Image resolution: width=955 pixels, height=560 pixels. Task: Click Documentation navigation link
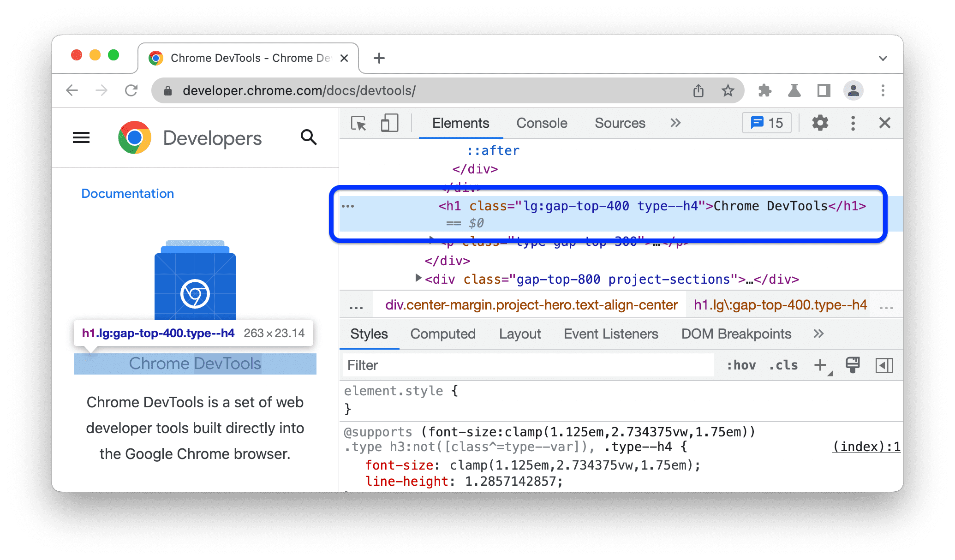point(128,193)
